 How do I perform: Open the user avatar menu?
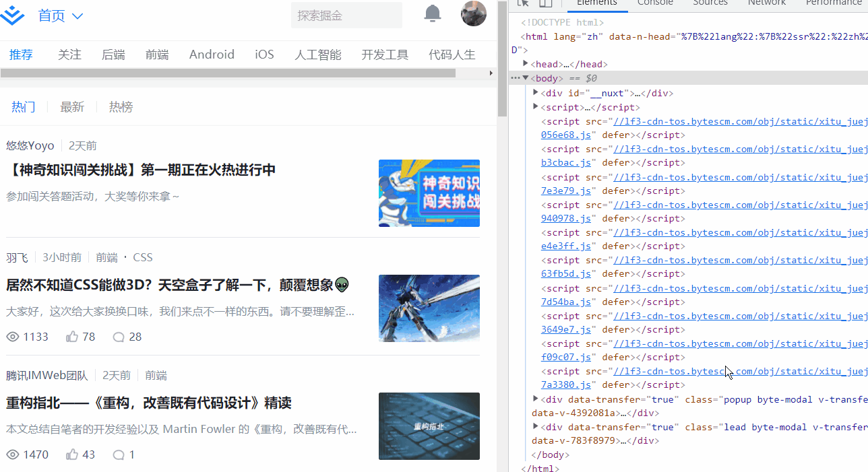tap(474, 13)
